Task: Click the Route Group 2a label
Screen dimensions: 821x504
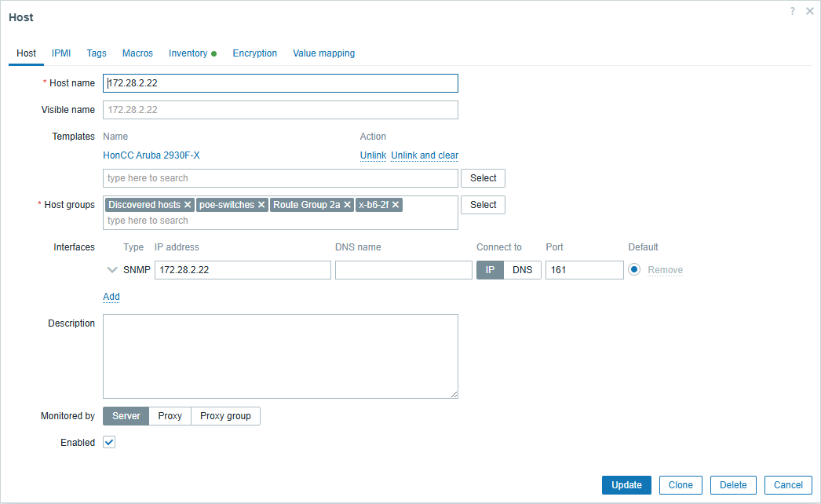Action: click(307, 205)
